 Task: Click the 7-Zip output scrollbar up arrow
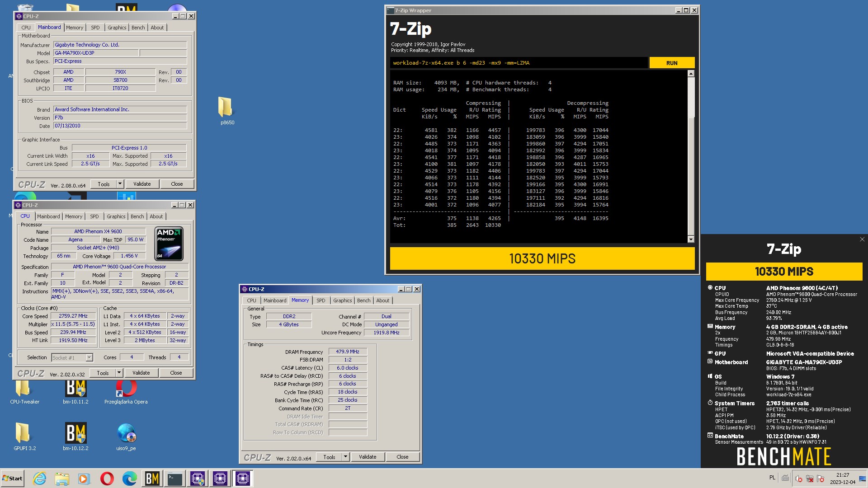coord(690,73)
